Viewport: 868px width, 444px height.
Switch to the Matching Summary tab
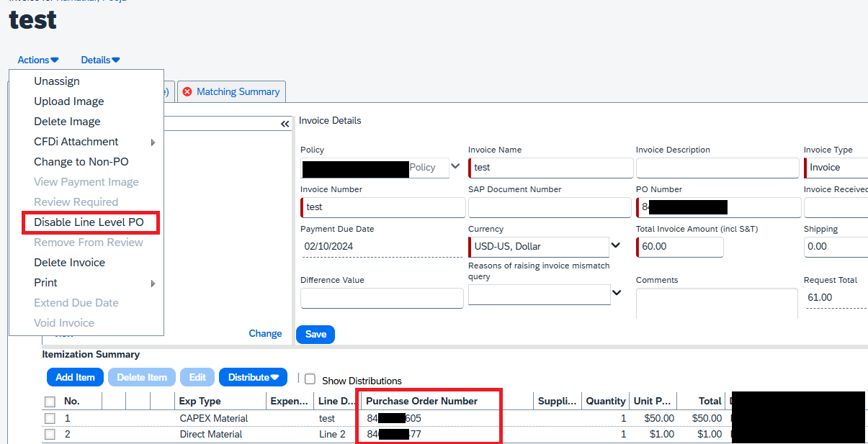pos(237,92)
